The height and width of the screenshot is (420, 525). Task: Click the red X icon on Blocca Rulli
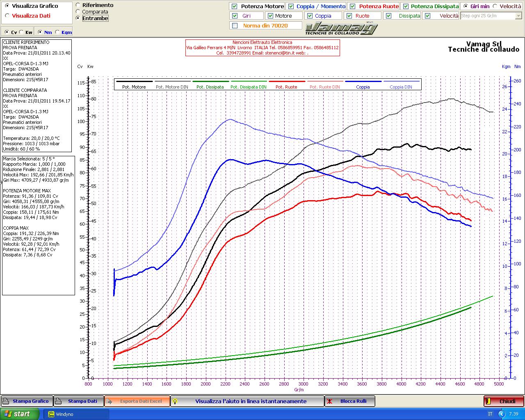click(x=329, y=401)
